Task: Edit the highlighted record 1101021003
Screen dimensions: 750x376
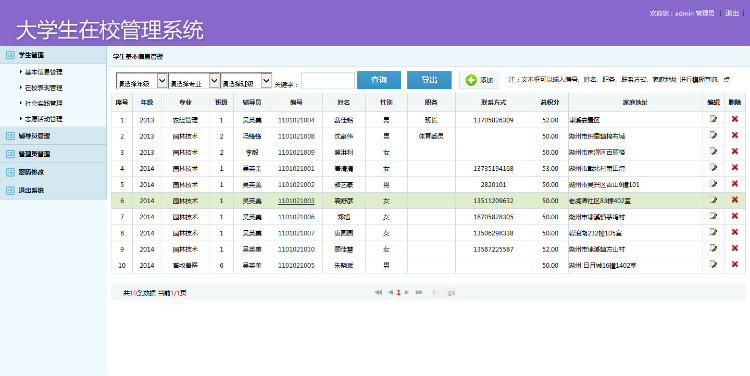Action: click(714, 200)
